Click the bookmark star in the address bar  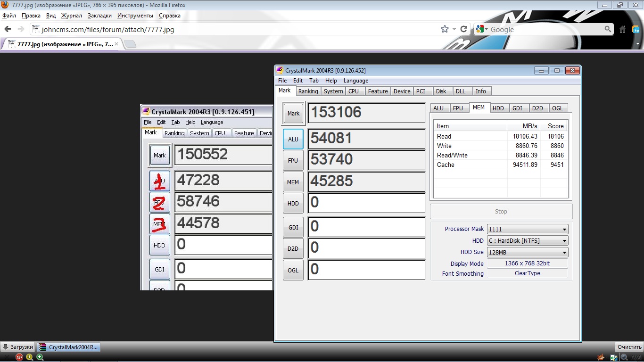coord(444,29)
